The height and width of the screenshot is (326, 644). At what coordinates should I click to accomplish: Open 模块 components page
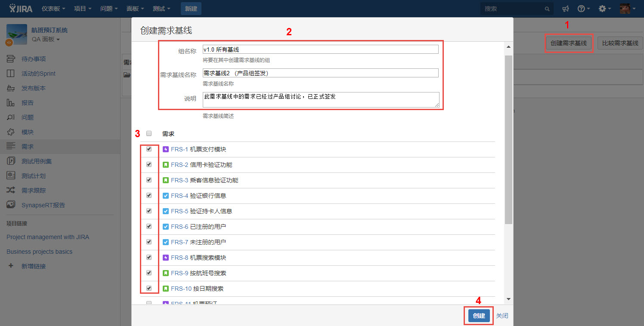[28, 132]
